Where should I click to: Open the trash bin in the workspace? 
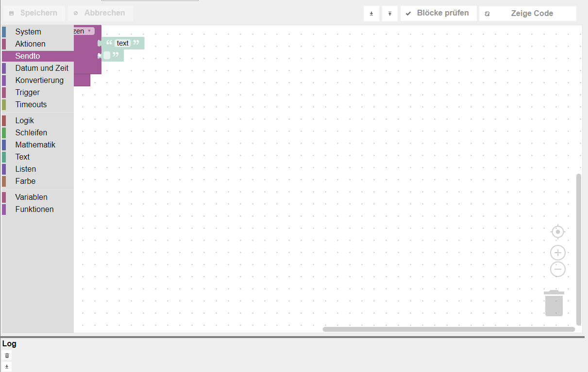tap(554, 303)
